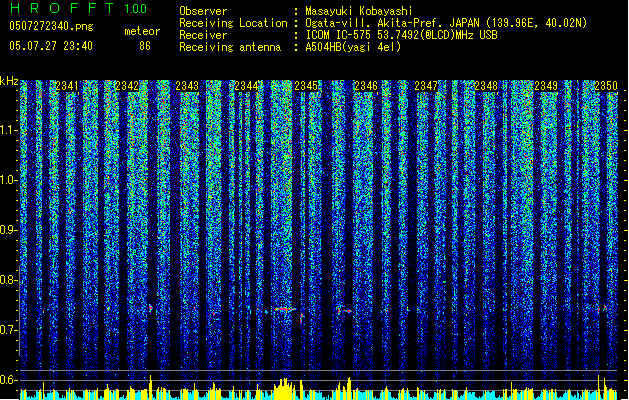Select the 2345 time marker label
The height and width of the screenshot is (400, 629).
(x=306, y=86)
